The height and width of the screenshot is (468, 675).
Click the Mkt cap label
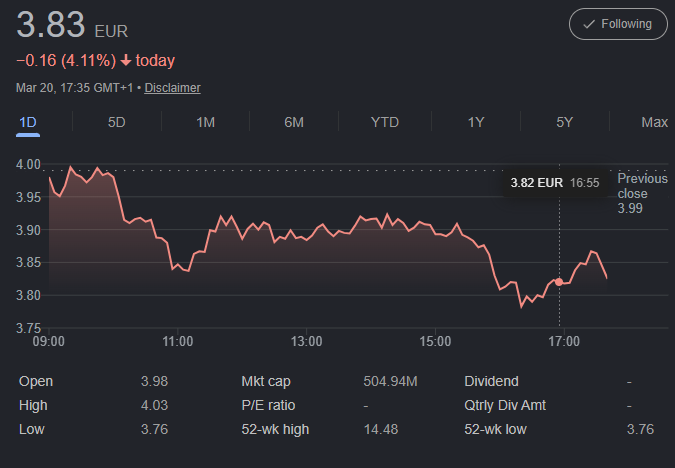coord(266,381)
